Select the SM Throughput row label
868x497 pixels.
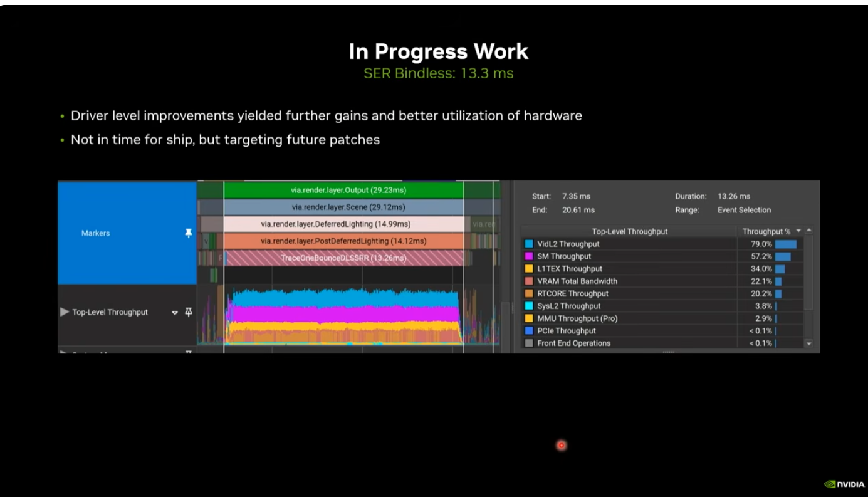[x=564, y=256]
